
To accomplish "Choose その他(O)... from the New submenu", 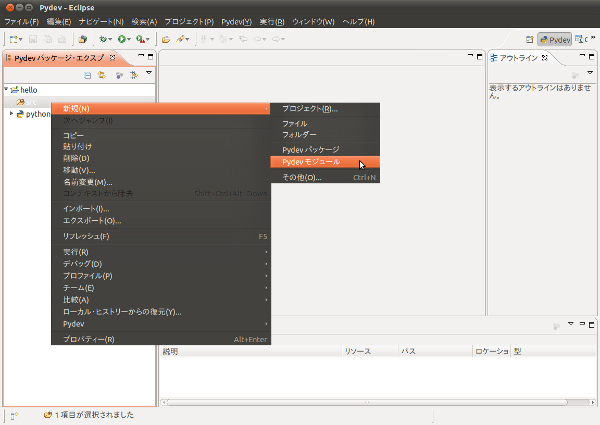I will tap(325, 177).
